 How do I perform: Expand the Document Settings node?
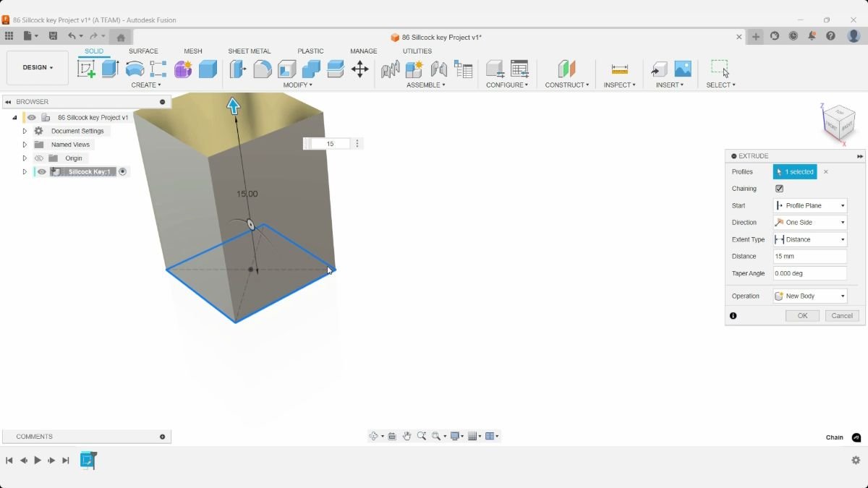pos(25,131)
